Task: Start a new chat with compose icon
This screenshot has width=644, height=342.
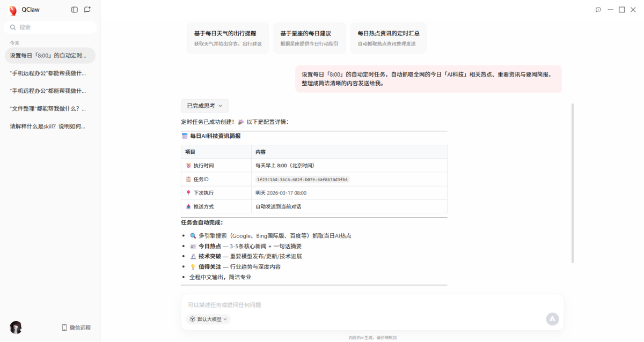Action: (87, 10)
